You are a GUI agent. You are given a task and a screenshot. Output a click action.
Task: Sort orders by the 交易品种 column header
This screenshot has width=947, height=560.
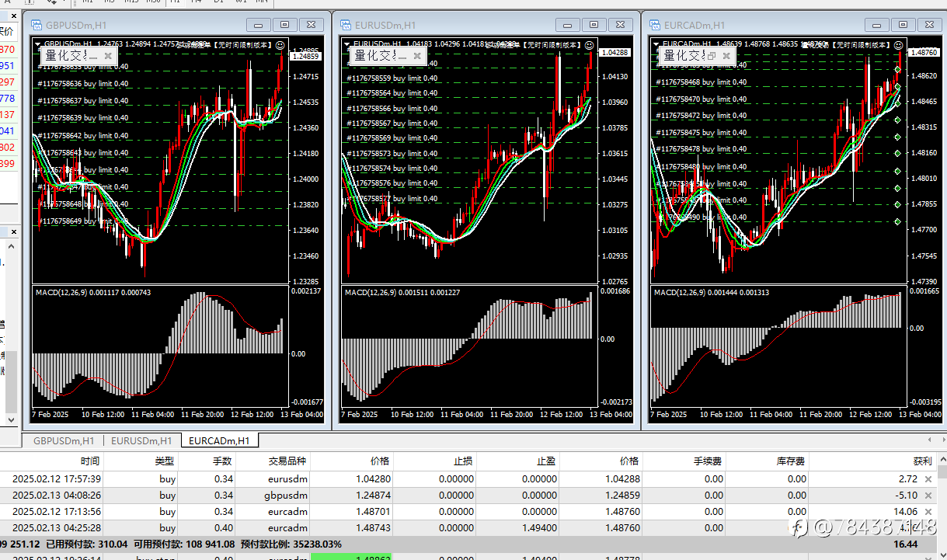coord(287,461)
